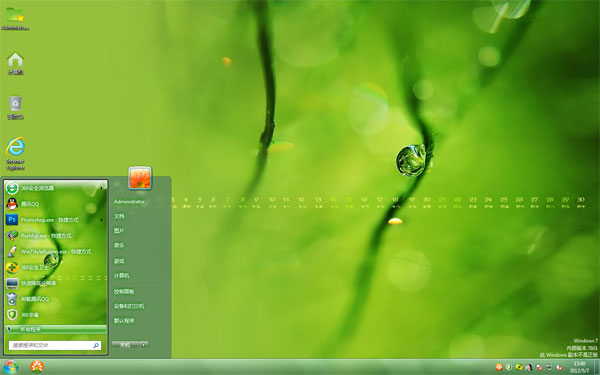Open 控制面板 (Control Panel)
The width and height of the screenshot is (600, 375).
click(124, 292)
